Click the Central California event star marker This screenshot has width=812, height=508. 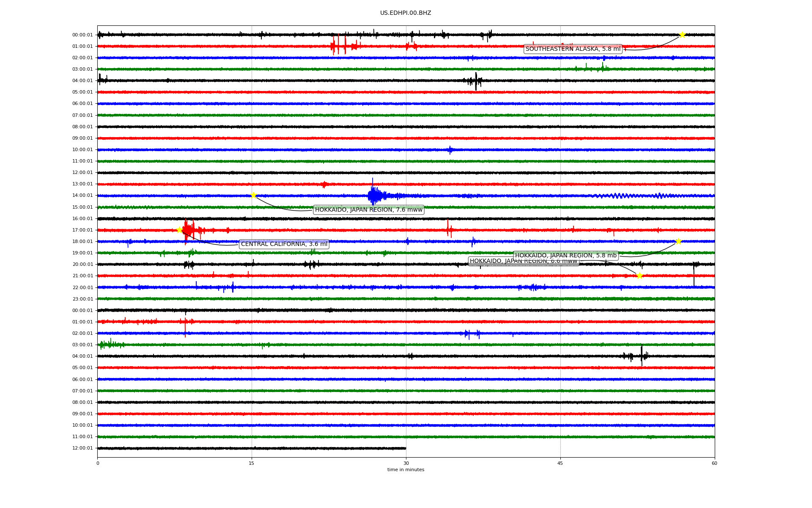[x=179, y=230]
